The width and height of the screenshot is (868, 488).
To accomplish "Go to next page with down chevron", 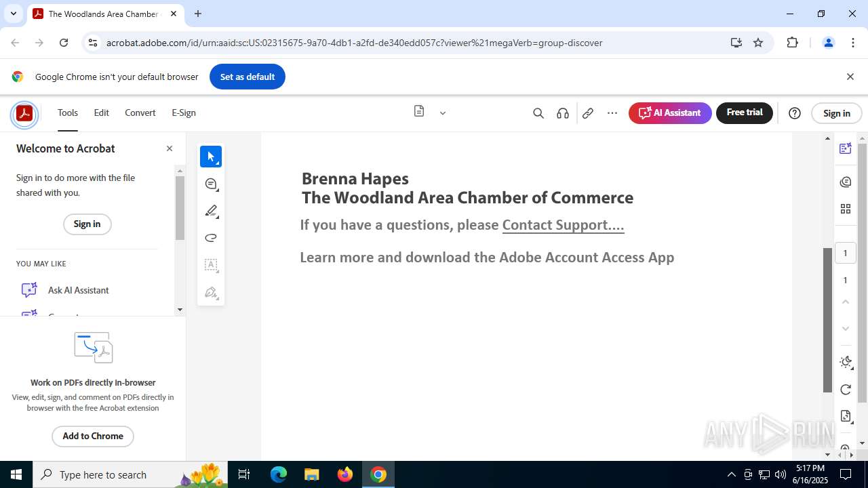I will 845,329.
